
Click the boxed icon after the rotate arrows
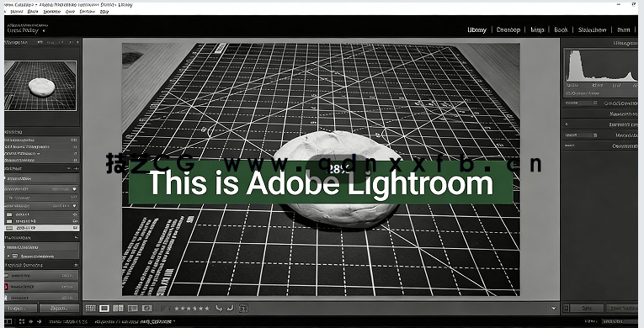click(x=243, y=308)
